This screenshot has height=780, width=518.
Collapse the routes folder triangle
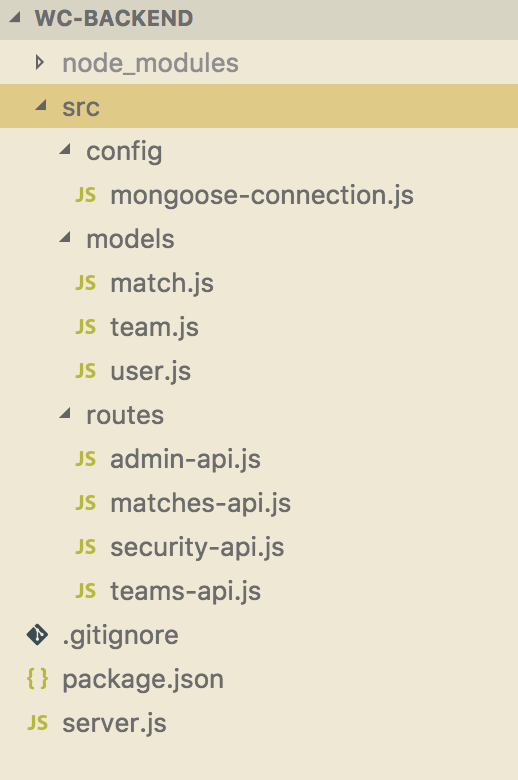click(x=65, y=413)
